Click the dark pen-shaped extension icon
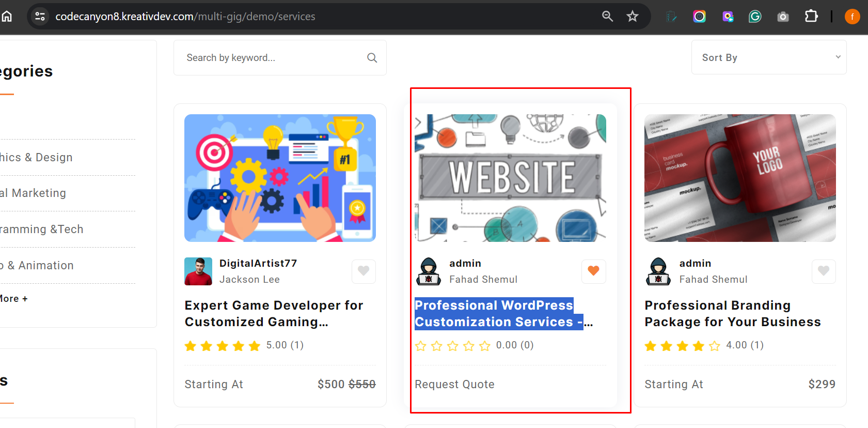 (x=671, y=17)
